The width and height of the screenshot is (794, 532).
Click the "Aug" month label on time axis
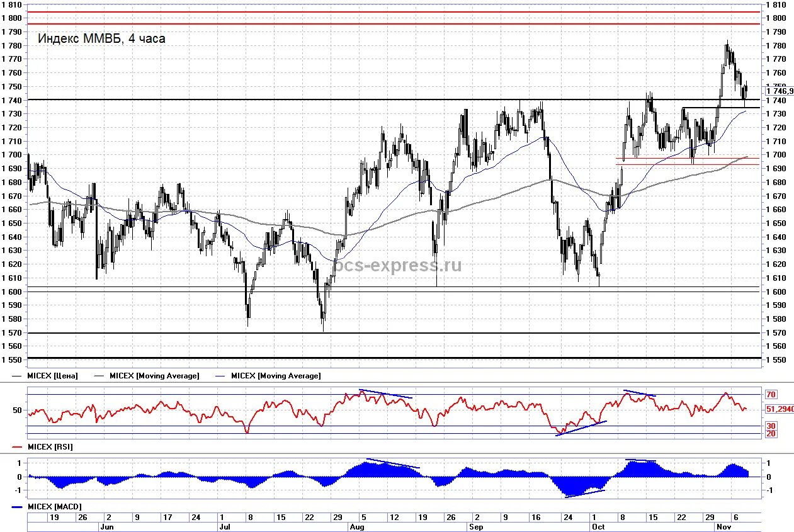point(357,527)
